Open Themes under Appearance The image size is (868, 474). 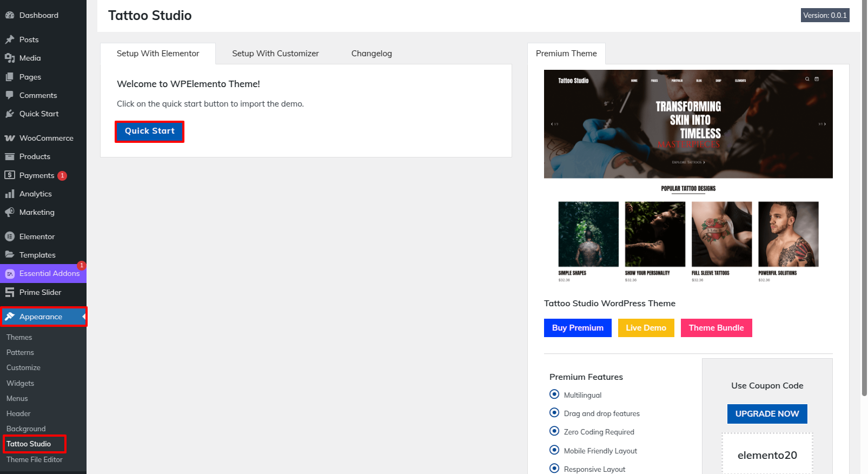click(x=19, y=337)
